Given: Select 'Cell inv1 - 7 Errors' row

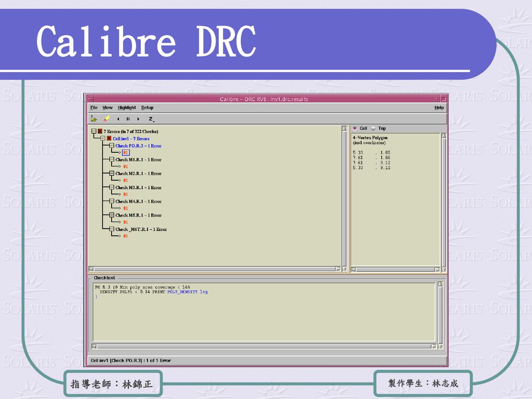Looking at the screenshot, I should 131,138.
